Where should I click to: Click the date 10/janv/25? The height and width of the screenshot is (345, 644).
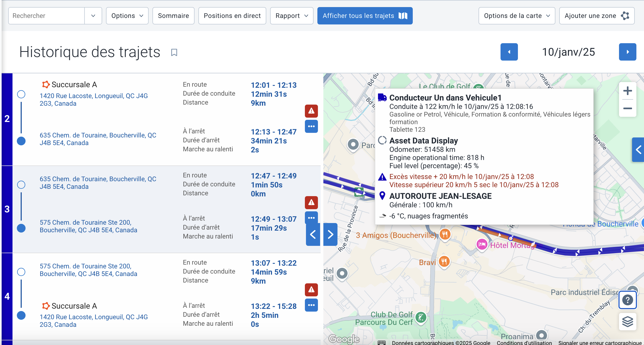pos(568,52)
